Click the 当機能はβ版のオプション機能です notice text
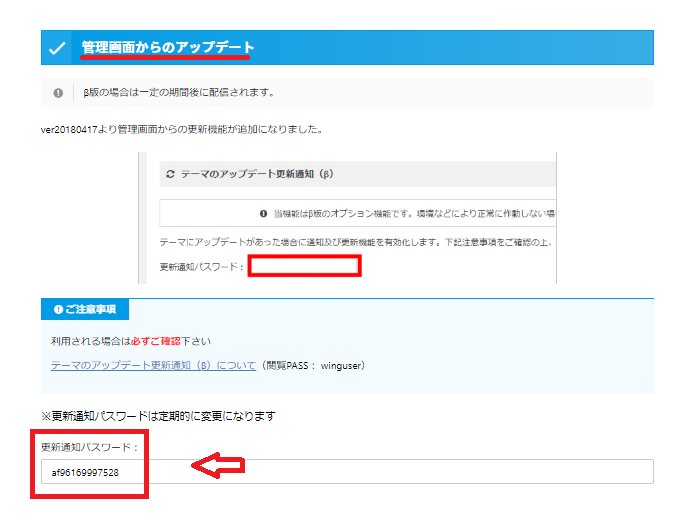This screenshot has width=687, height=528. 414,213
